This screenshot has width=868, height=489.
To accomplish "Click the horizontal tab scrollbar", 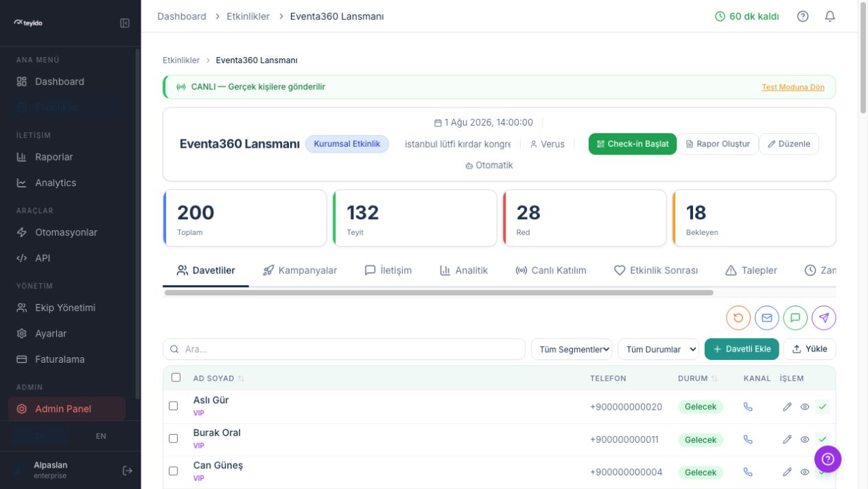I will 439,293.
